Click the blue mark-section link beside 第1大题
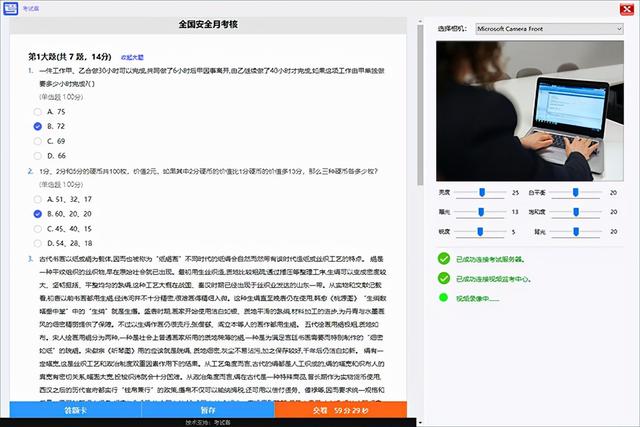This screenshot has width=640, height=427. coord(132,58)
